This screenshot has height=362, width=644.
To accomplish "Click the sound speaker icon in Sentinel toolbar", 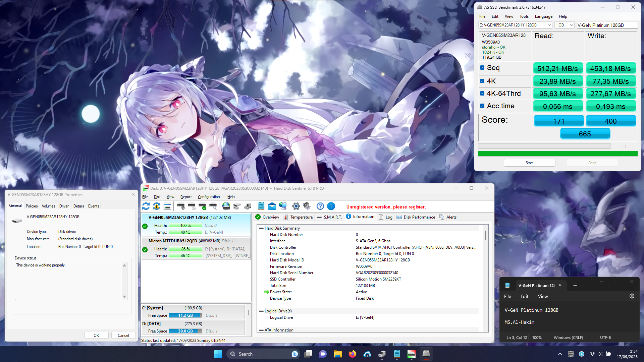I will tap(307, 206).
